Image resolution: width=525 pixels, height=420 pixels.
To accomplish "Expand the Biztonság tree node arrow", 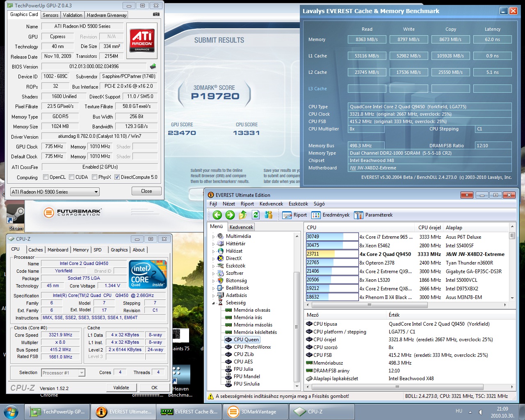I will pos(213,281).
